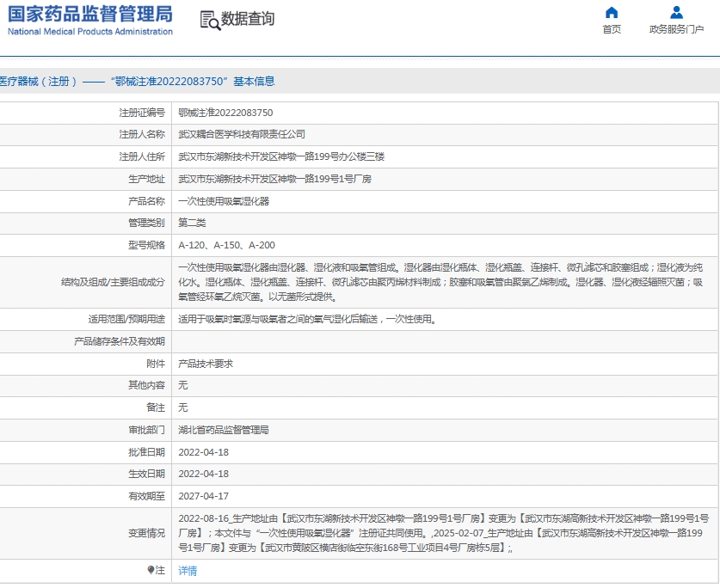Click the 型号规格 row label
The image size is (720, 588).
(x=146, y=245)
